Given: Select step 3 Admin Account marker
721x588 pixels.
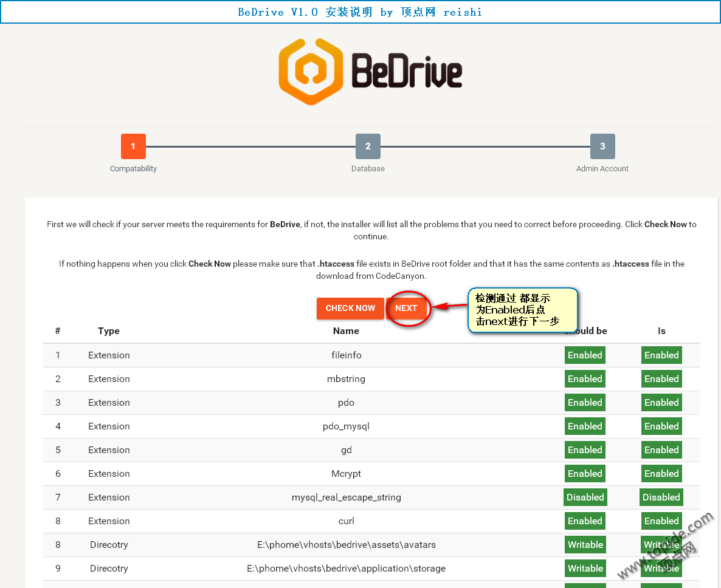Looking at the screenshot, I should (602, 146).
